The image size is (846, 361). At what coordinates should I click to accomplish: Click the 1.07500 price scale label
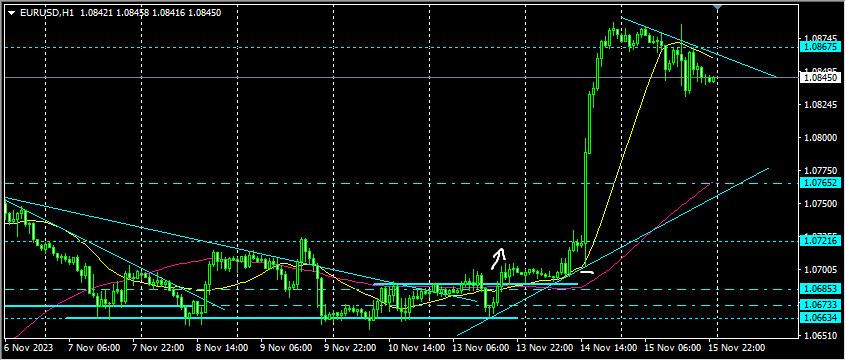(819, 203)
